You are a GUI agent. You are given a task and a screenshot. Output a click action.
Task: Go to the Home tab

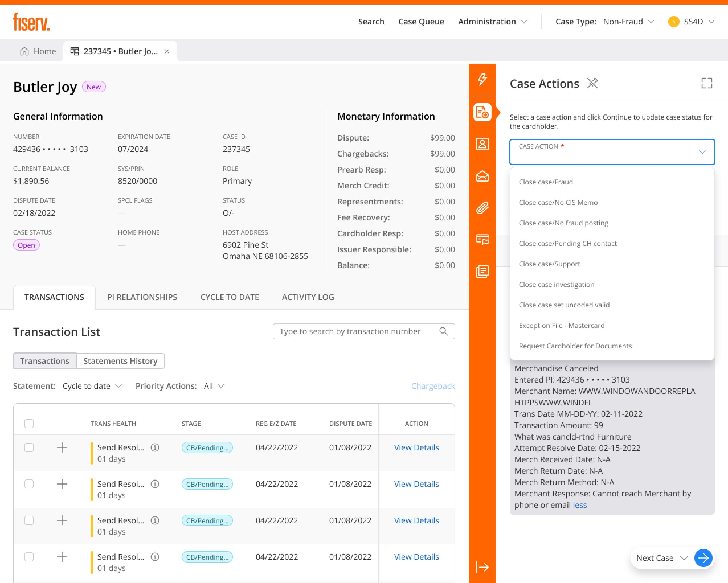(x=38, y=51)
